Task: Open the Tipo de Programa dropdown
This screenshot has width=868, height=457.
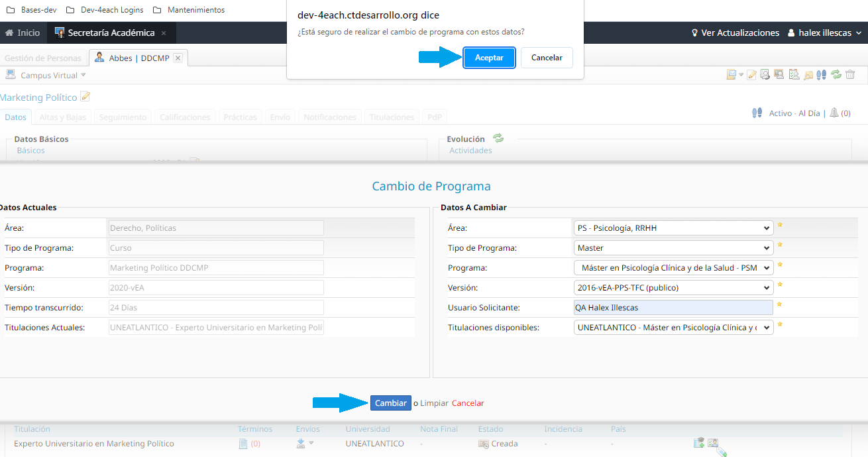Action: tap(673, 247)
